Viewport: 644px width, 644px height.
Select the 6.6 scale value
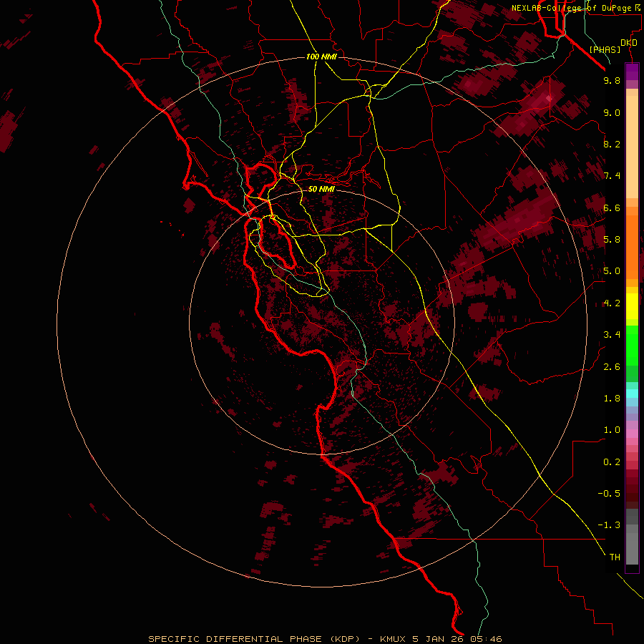612,208
